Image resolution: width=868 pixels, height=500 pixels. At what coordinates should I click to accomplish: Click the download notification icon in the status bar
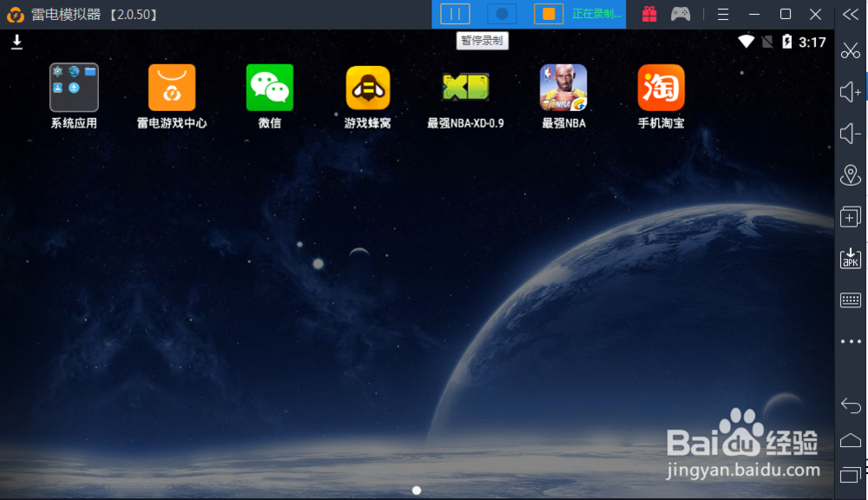[16, 42]
